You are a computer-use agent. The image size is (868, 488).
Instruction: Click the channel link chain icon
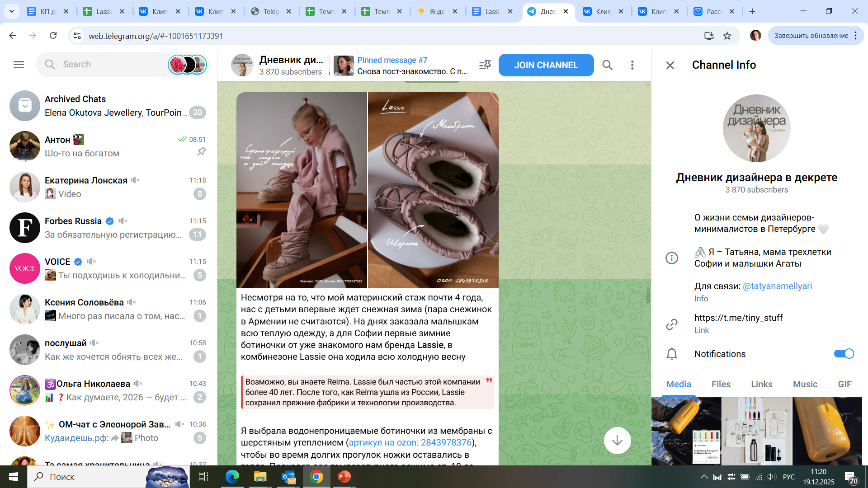pyautogui.click(x=672, y=324)
